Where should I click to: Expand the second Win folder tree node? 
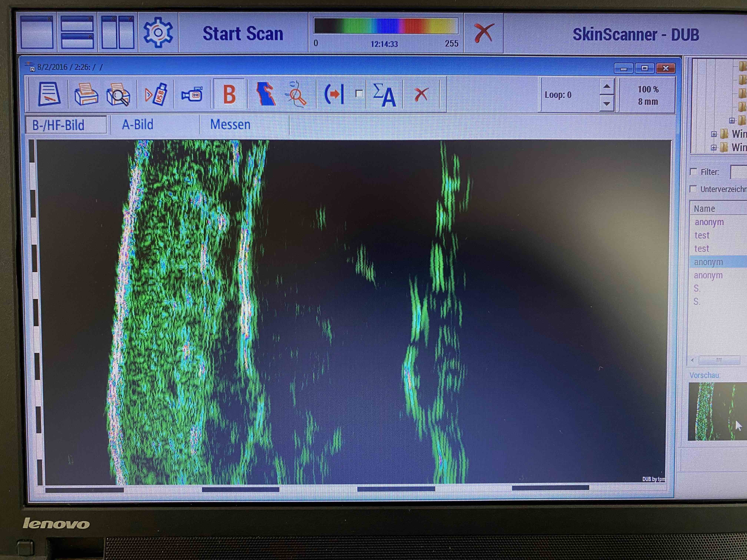pos(714,148)
